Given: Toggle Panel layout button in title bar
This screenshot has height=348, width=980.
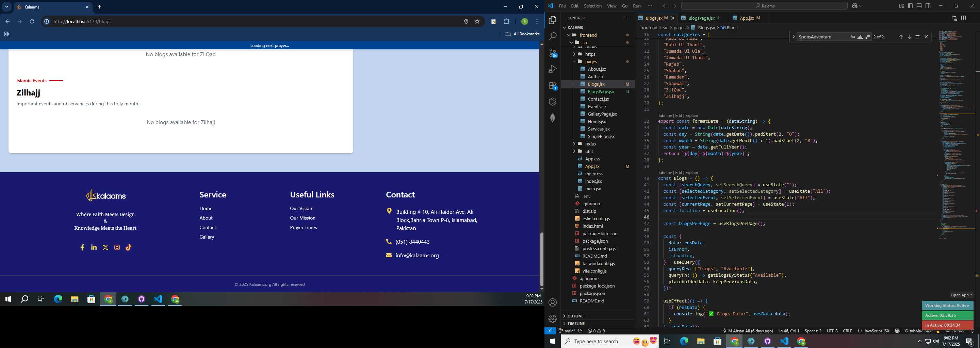Looking at the screenshot, I should click(x=919, y=6).
